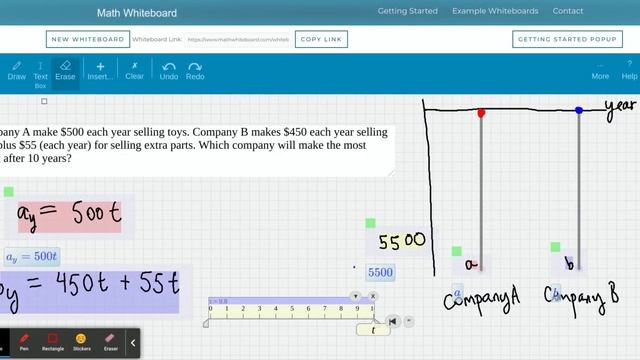Select the Pen in the bottom toolbar
This screenshot has height=360, width=640.
[24, 342]
